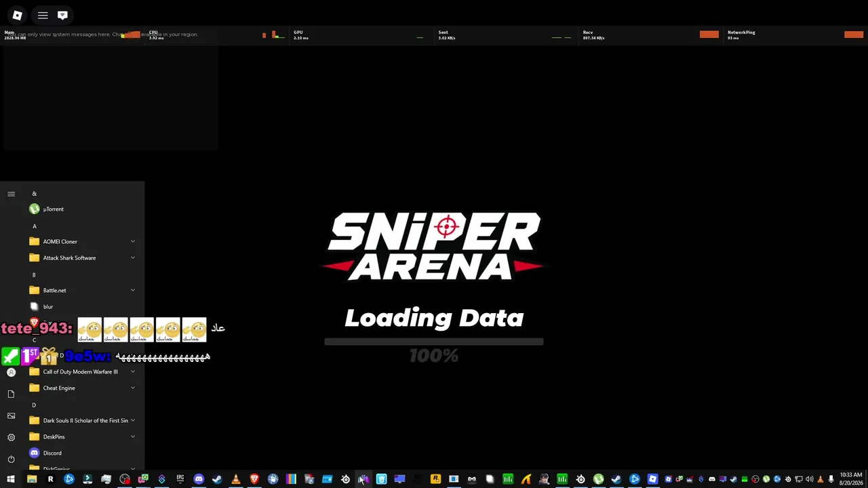This screenshot has height=488, width=868.
Task: Open Settings gear in Start menu sidebar
Action: 11,437
